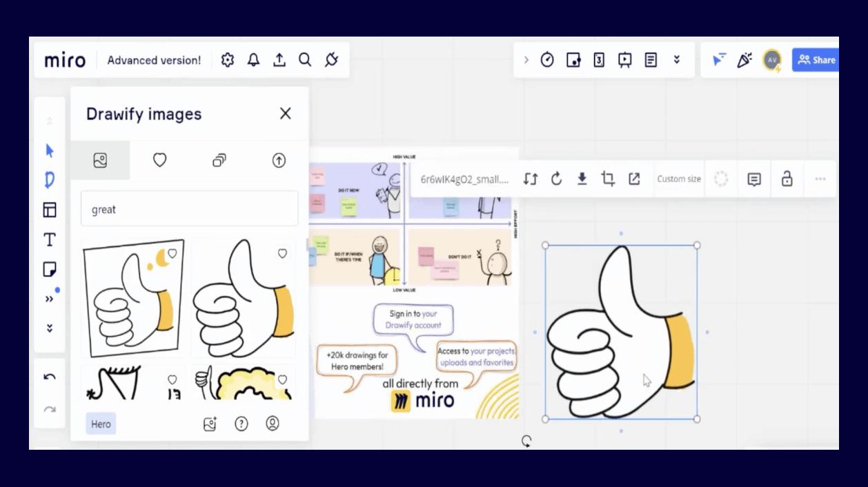Image resolution: width=868 pixels, height=487 pixels.
Task: Click the favorite heart on selected thumbs-up image
Action: [282, 253]
